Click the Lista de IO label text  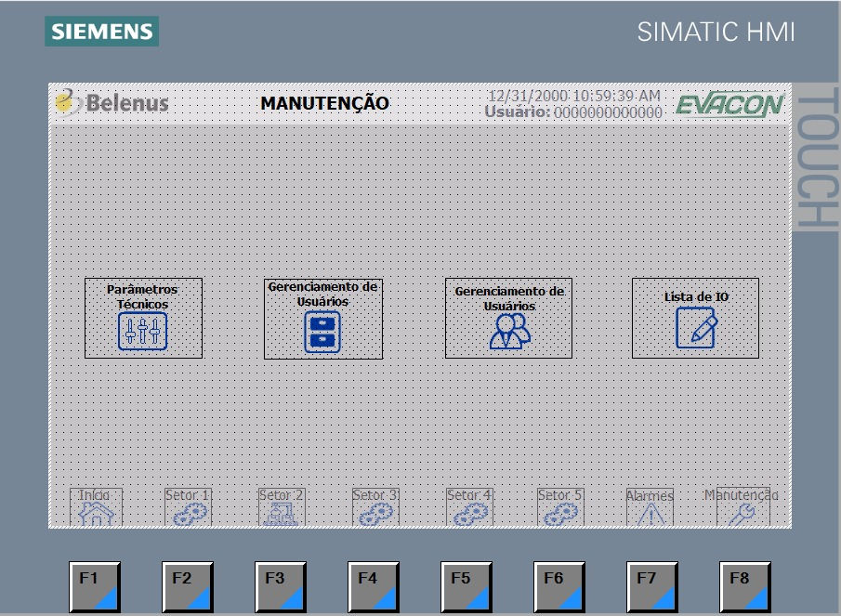tap(696, 296)
